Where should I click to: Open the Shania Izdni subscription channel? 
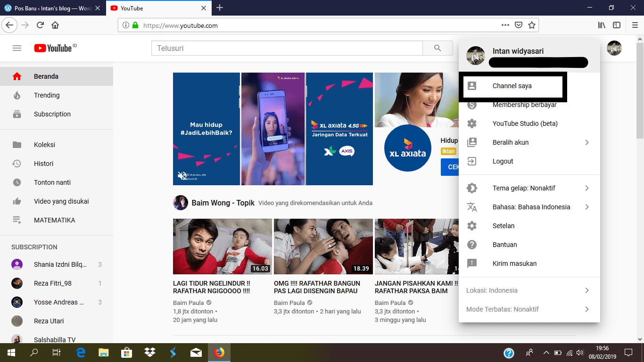(57, 264)
